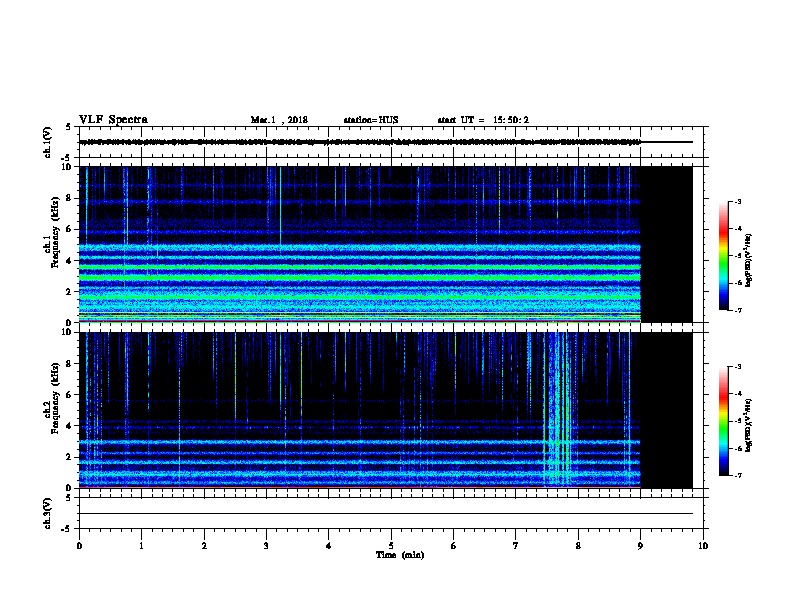Click the ch.2 color bar log(PSD) unit label
The height and width of the screenshot is (612, 792).
(x=749, y=425)
